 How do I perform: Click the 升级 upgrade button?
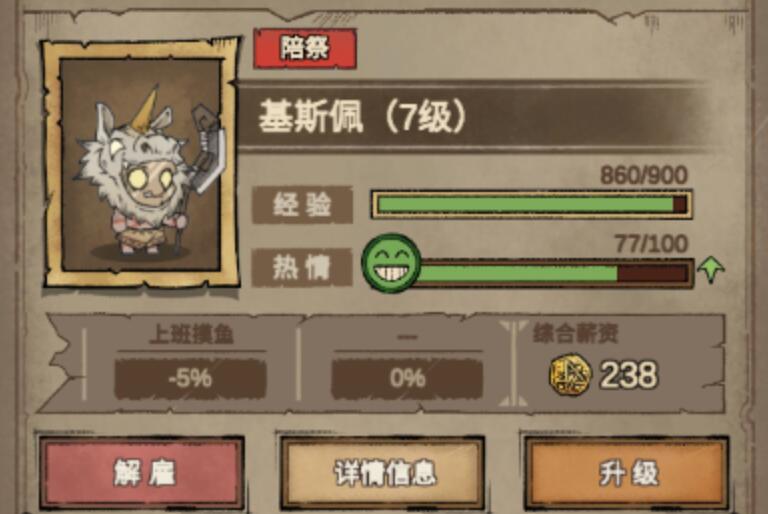coord(627,473)
